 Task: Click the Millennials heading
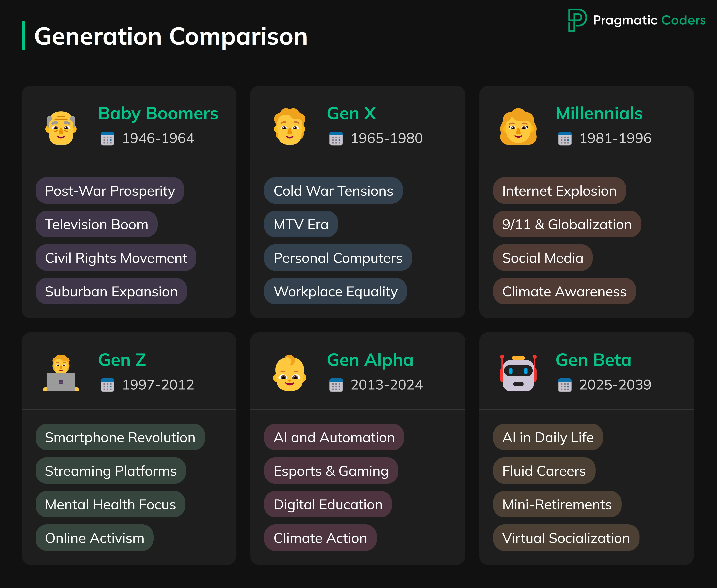pos(599,113)
